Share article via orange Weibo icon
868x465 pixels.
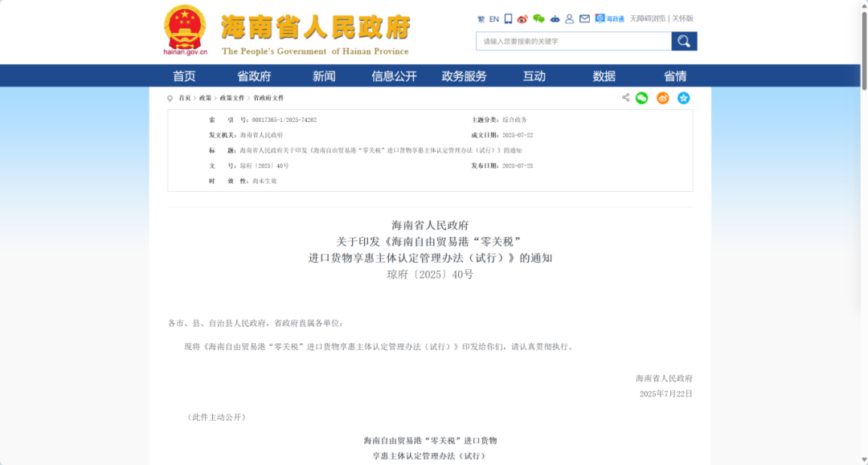662,98
